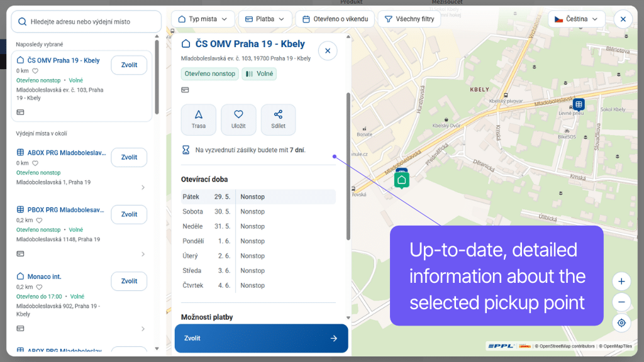Click the house icon beside panel title
This screenshot has width=644, height=362.
[x=186, y=43]
